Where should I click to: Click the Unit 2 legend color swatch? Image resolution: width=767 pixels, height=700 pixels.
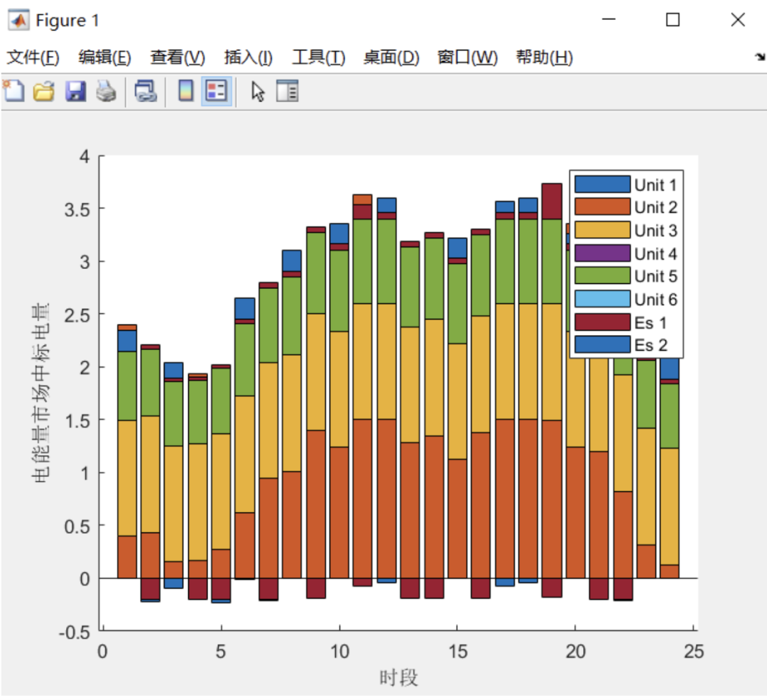coord(602,207)
